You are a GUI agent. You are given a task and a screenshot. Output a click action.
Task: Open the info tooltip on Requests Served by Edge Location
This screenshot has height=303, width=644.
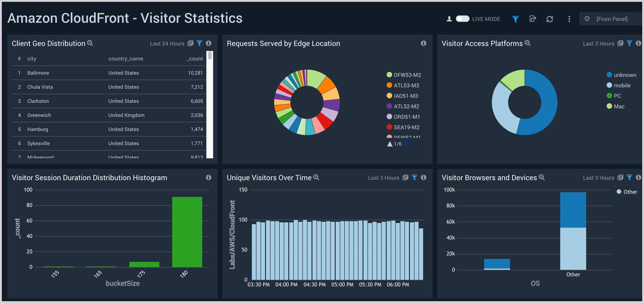coord(424,43)
